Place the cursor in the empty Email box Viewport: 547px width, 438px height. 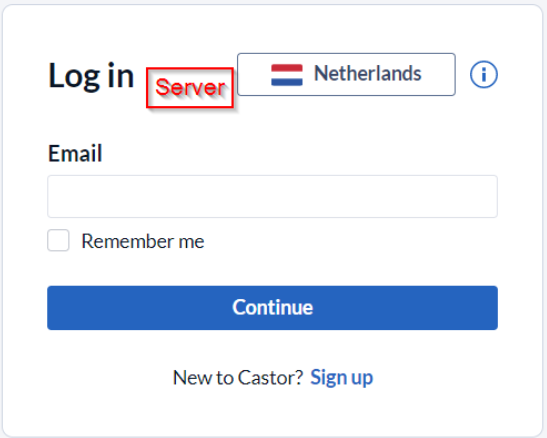tap(272, 196)
